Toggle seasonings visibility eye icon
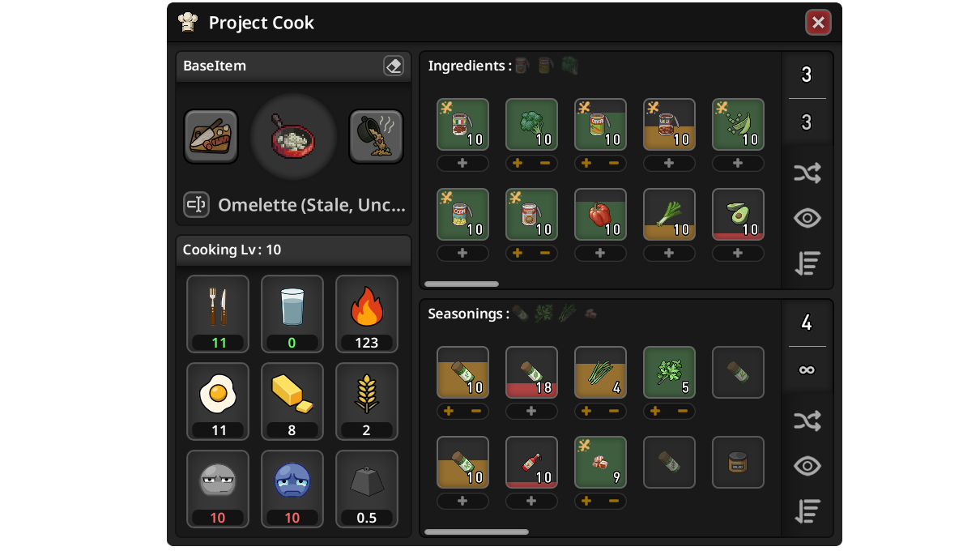Screen dimensions: 980x551 (x=807, y=466)
